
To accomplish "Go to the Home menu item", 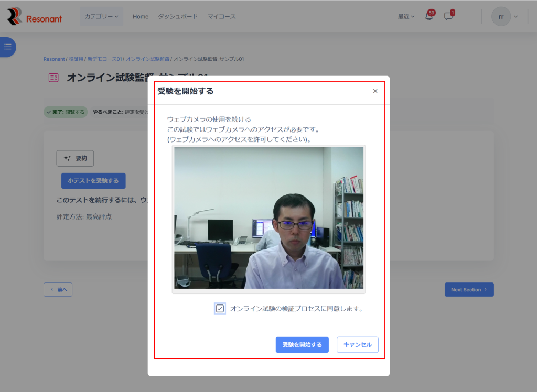I will (141, 16).
